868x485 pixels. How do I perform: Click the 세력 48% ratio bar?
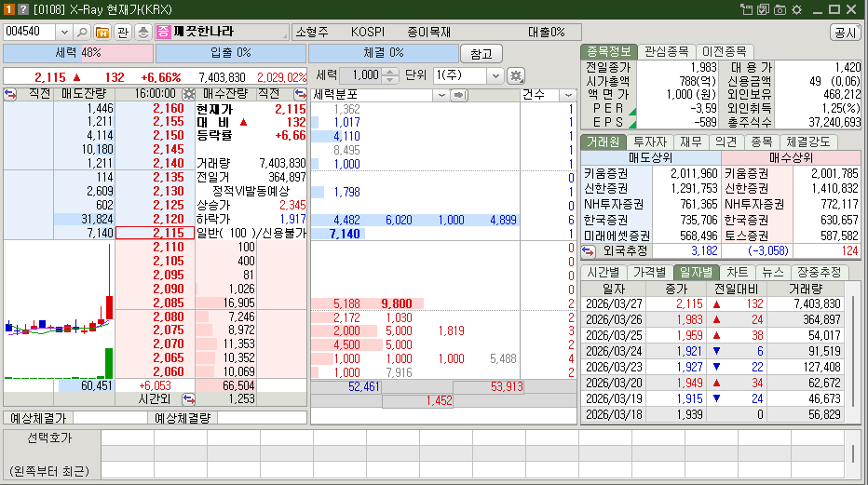(78, 53)
